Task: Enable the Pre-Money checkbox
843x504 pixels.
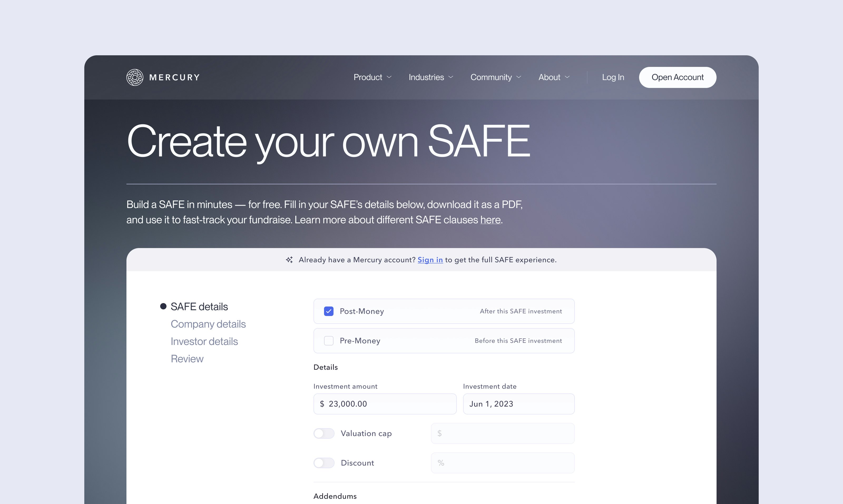Action: [x=328, y=340]
